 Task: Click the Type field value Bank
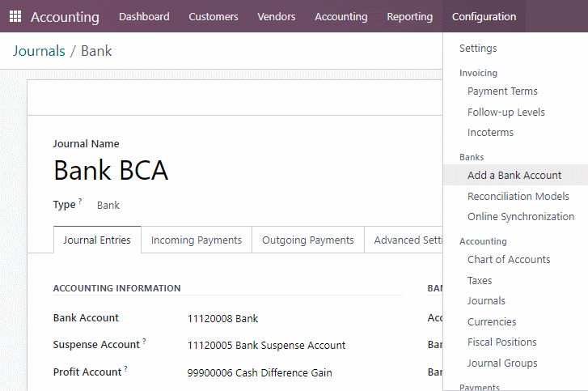coord(108,206)
